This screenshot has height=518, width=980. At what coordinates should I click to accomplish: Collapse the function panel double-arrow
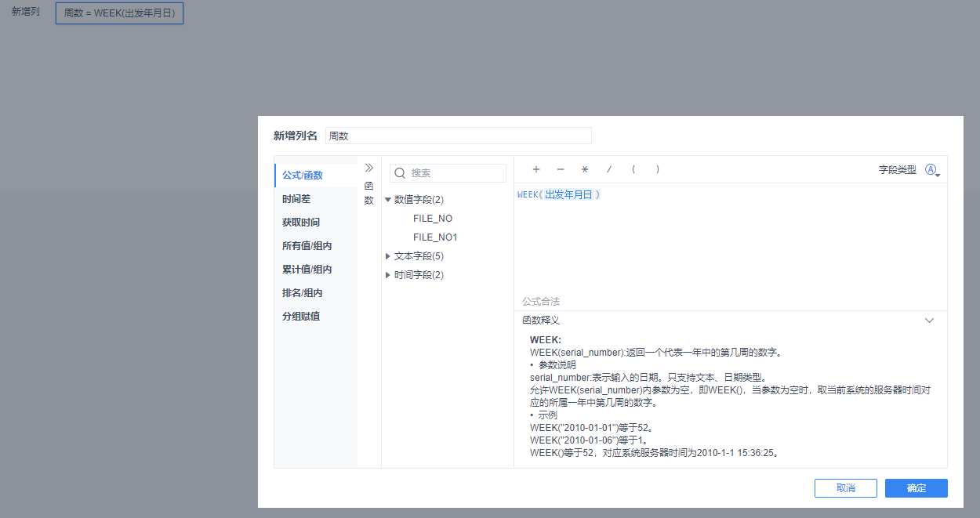coord(369,168)
